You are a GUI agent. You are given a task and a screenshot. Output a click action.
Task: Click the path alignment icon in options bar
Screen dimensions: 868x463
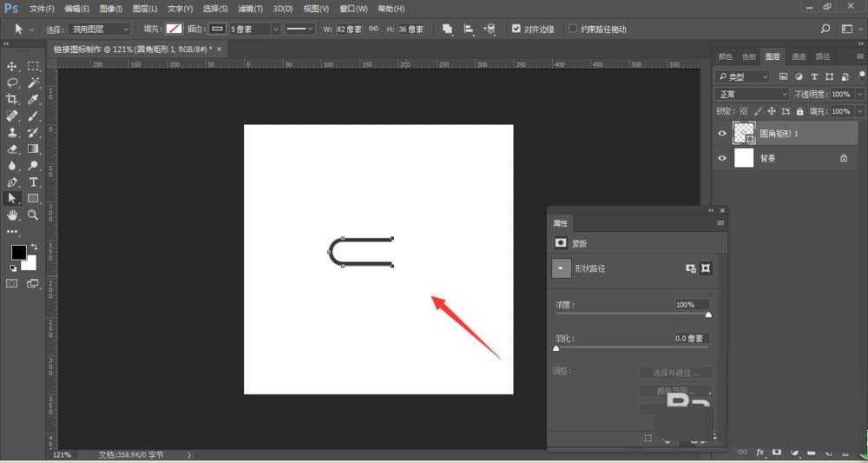click(x=469, y=29)
